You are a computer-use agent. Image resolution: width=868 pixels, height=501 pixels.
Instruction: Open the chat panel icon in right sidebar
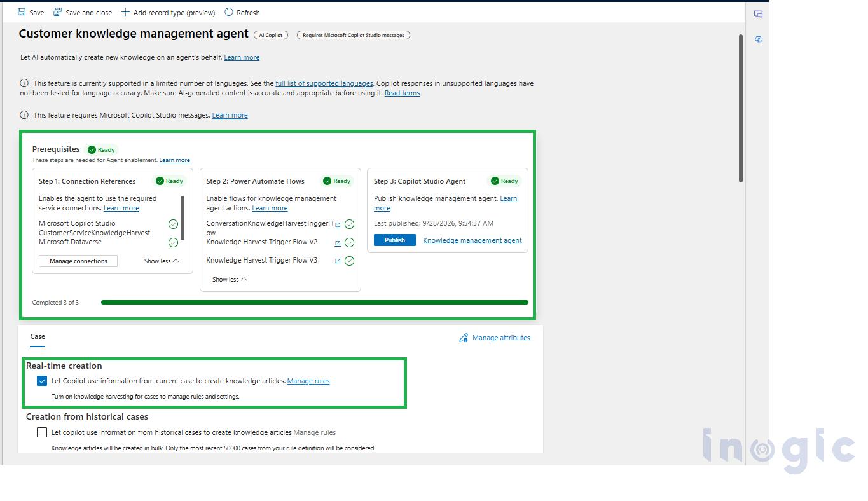(x=758, y=14)
